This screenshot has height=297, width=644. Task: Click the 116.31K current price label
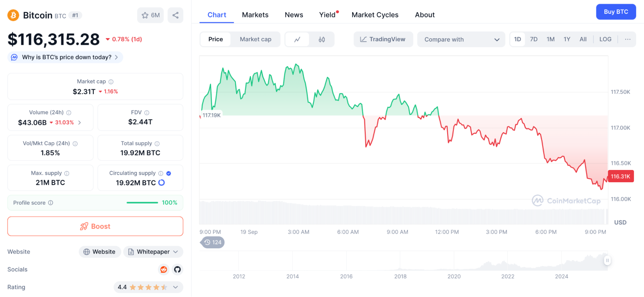(x=621, y=176)
